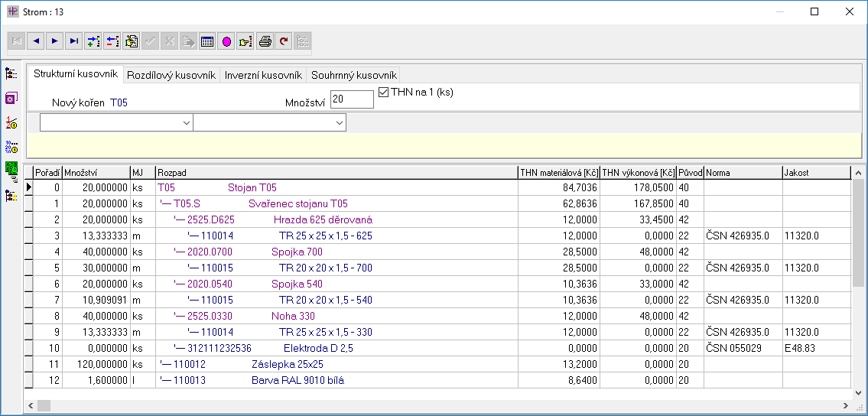Screen dimensions: 868x416
Task: Click the dark red refresh arrow icon
Action: 284,41
